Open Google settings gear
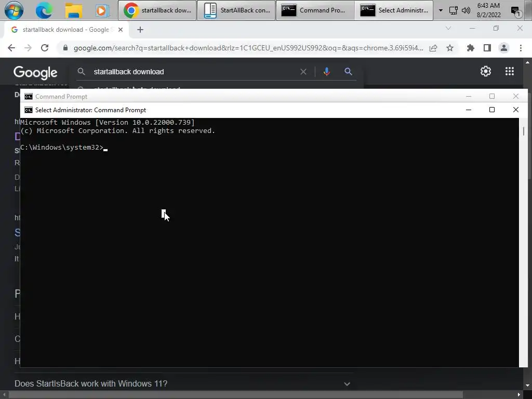Screen dimensions: 532x399 (486, 71)
